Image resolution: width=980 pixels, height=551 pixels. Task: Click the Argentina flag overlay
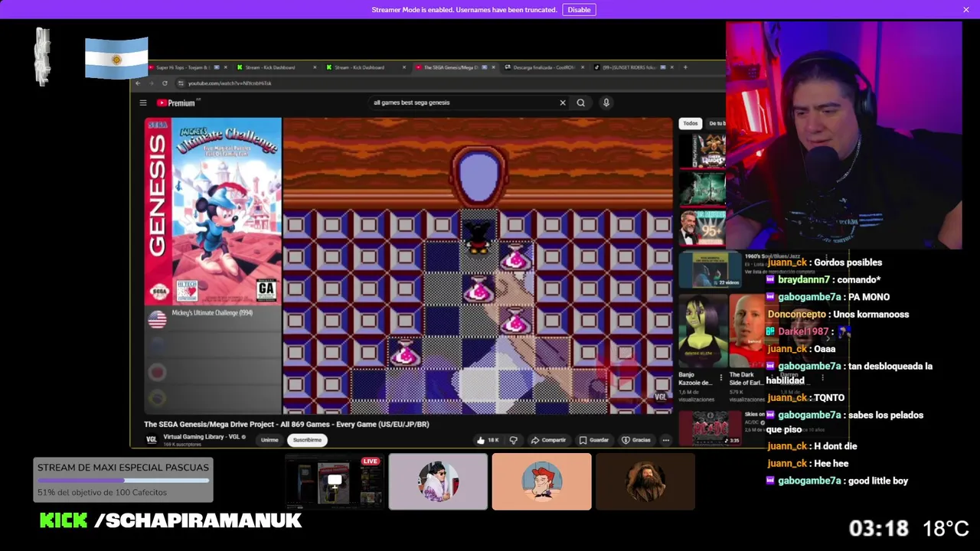pos(116,58)
